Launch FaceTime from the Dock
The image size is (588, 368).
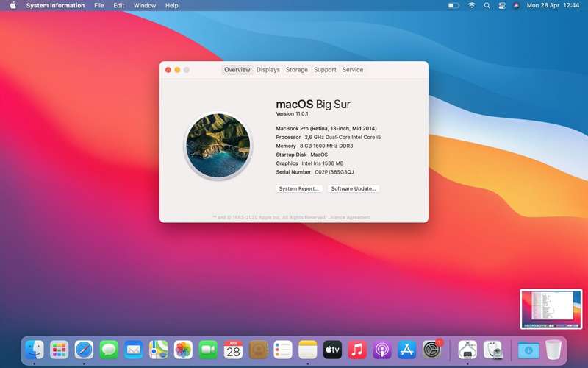[208, 350]
